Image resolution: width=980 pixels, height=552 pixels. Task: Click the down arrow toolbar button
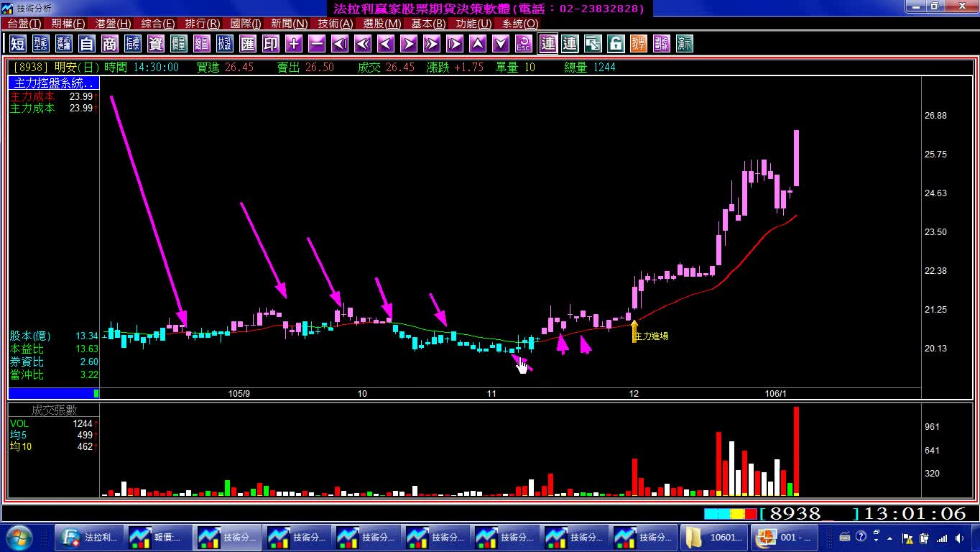point(501,44)
